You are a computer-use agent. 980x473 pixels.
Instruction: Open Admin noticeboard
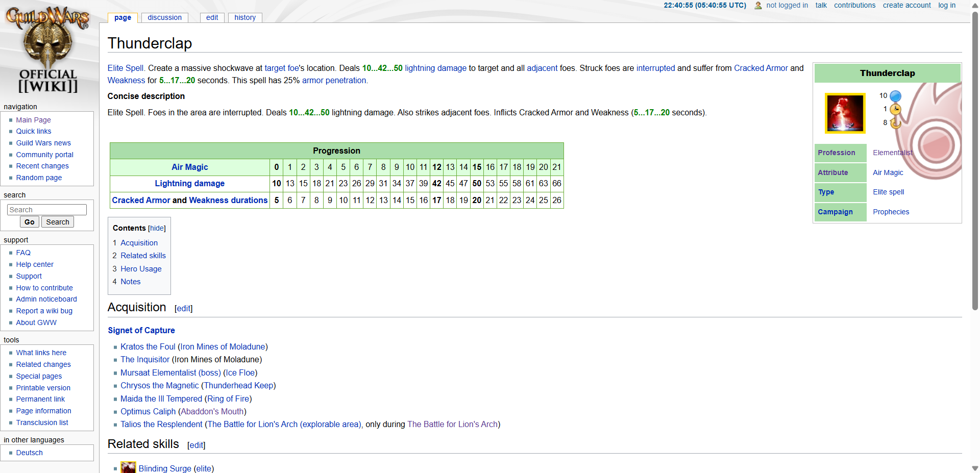pos(46,299)
